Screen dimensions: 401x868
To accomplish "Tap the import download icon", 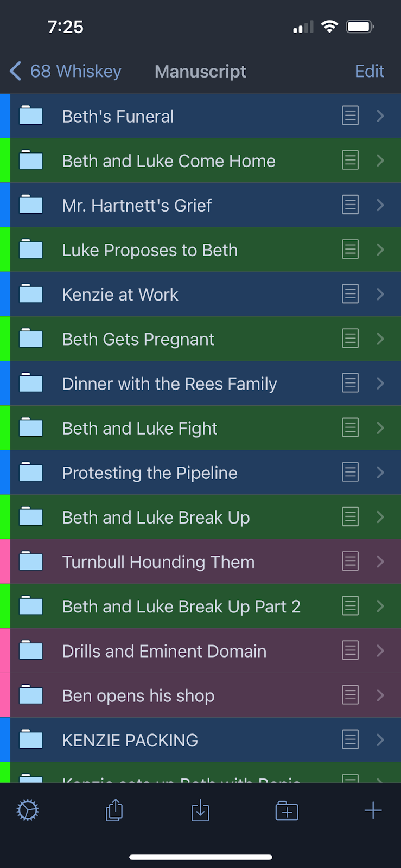I will point(200,810).
